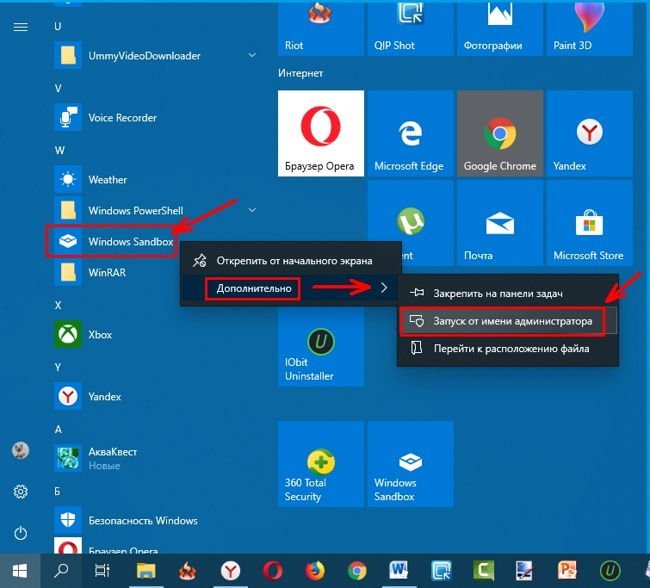The image size is (650, 588).
Task: Expand the WinRAR folder
Action: (x=116, y=272)
